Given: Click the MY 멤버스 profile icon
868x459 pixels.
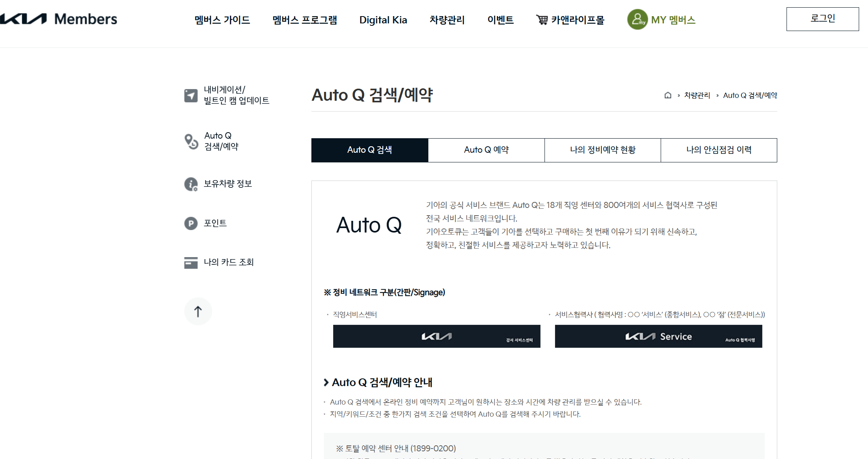Looking at the screenshot, I should click(637, 19).
